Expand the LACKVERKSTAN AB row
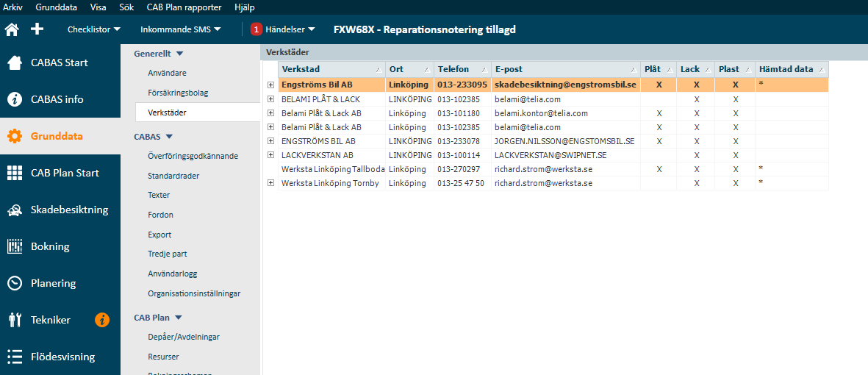 pos(270,155)
